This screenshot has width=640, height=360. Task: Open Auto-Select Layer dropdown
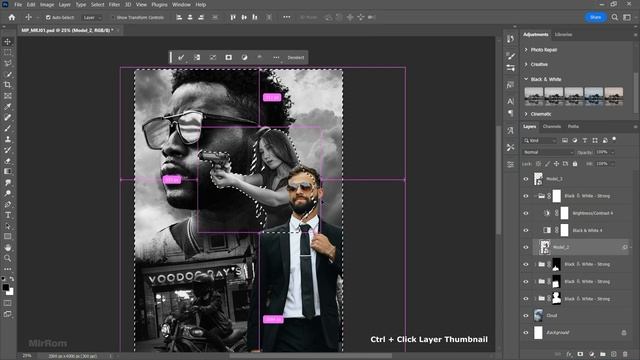coord(92,18)
